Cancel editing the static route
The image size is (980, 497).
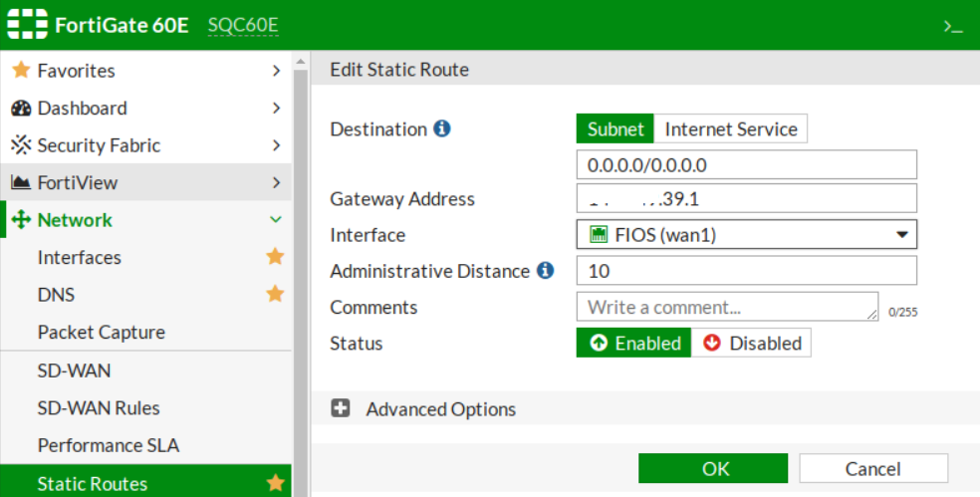pyautogui.click(x=872, y=468)
